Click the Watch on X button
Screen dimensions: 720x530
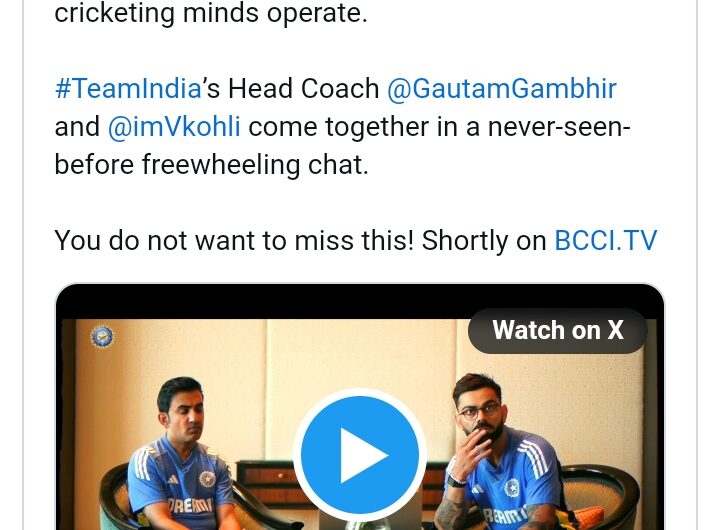point(557,331)
